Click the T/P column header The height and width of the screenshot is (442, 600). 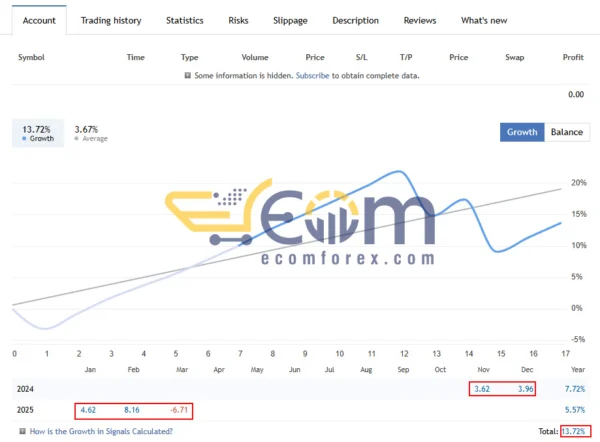pyautogui.click(x=406, y=57)
